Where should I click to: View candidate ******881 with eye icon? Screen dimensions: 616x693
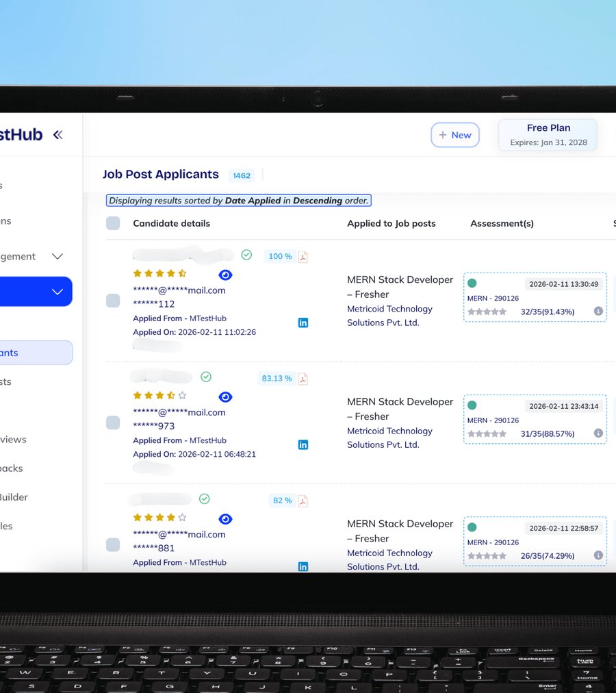pyautogui.click(x=225, y=519)
